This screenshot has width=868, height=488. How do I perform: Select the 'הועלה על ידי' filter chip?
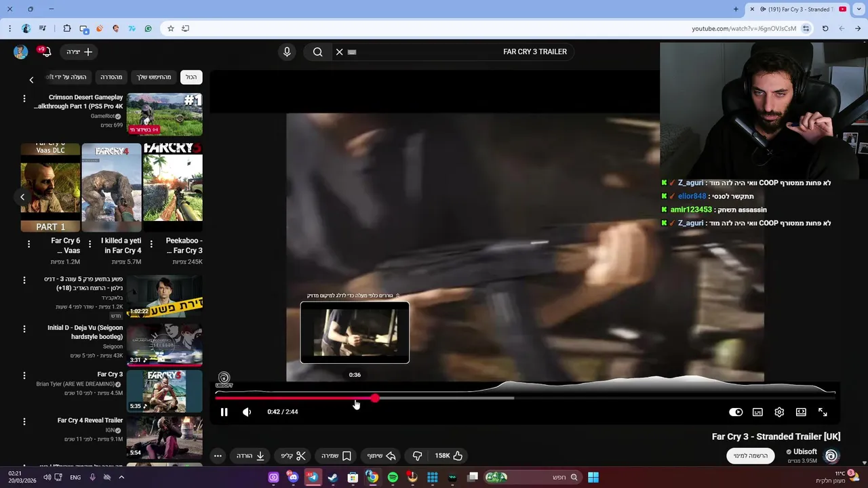pos(68,77)
